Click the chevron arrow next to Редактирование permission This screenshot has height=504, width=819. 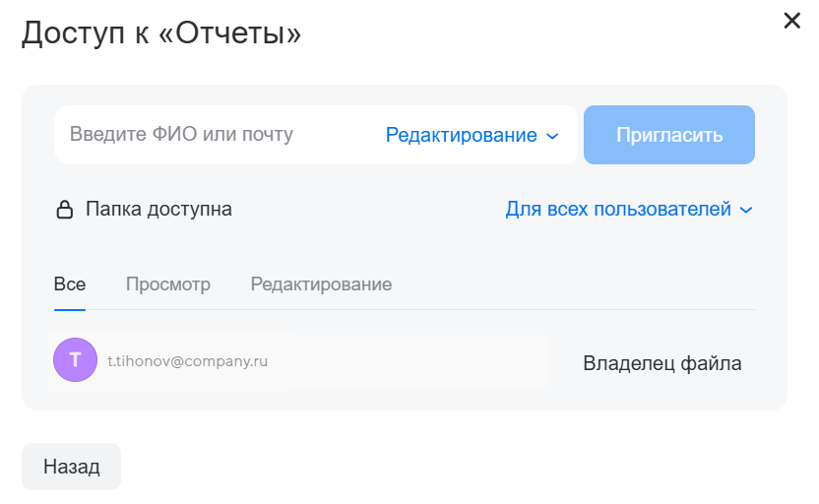[552, 136]
